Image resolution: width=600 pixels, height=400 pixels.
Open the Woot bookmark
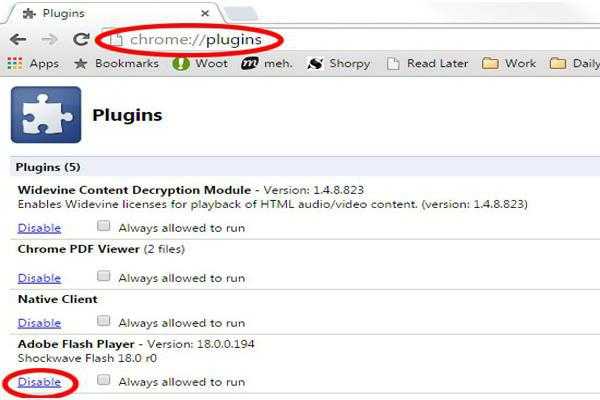coord(200,64)
